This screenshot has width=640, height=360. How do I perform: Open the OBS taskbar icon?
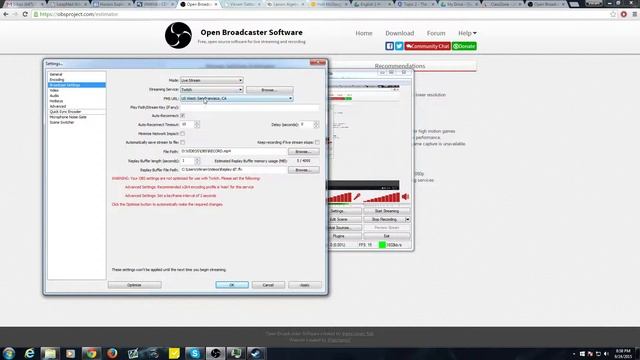(215, 353)
